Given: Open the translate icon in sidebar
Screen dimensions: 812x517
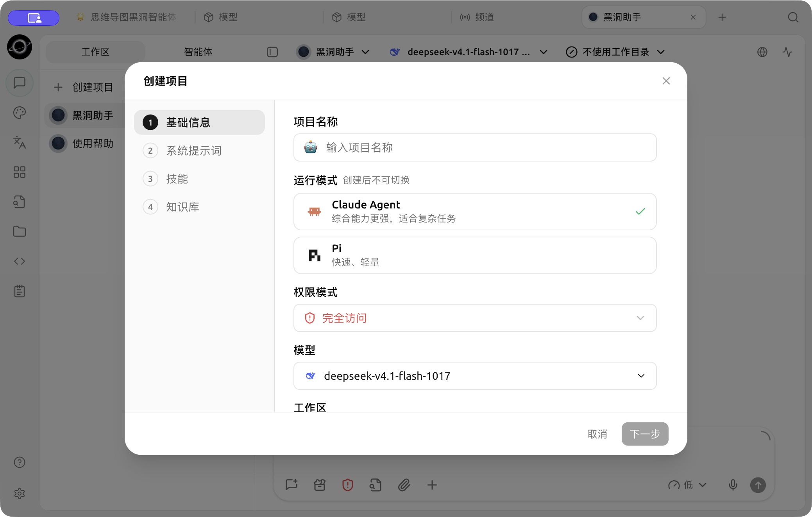Looking at the screenshot, I should click(20, 142).
